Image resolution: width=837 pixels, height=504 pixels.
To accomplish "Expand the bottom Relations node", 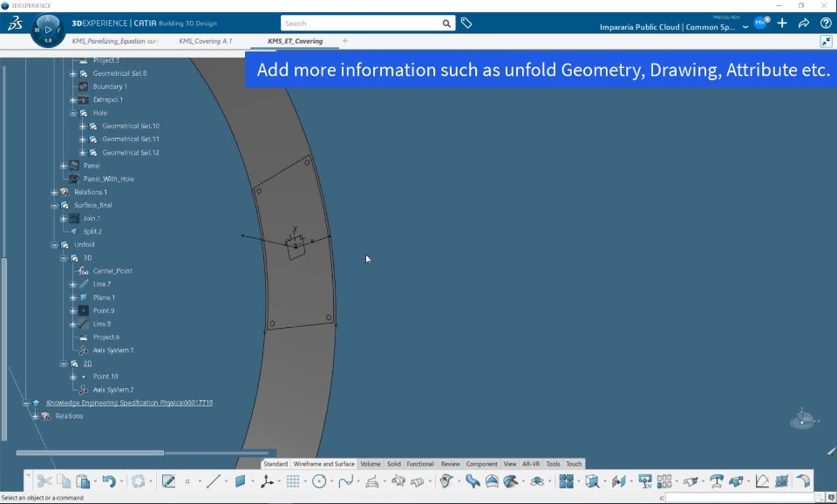I will tap(35, 417).
